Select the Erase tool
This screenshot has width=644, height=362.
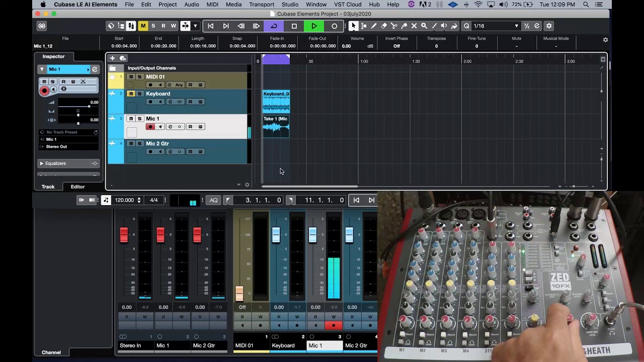click(384, 26)
